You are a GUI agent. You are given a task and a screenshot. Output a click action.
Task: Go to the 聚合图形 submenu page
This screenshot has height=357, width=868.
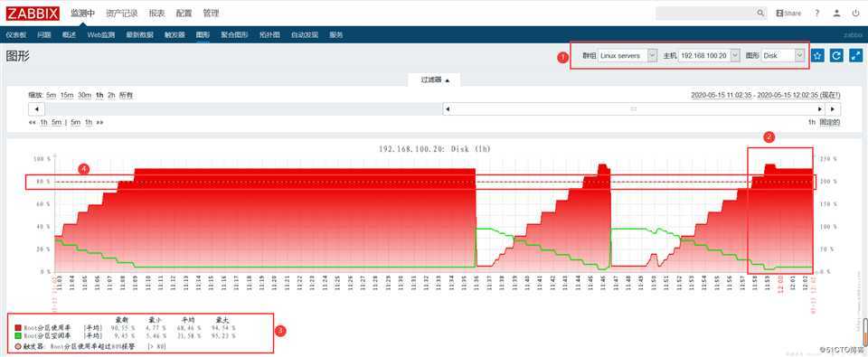[234, 35]
